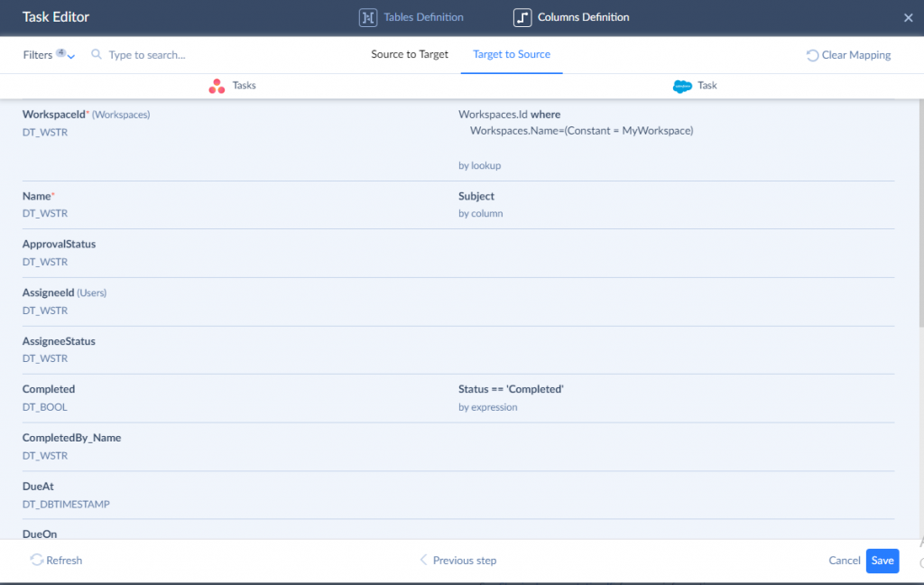Close the Task Editor dialog
Image resolution: width=924 pixels, height=585 pixels.
click(908, 18)
